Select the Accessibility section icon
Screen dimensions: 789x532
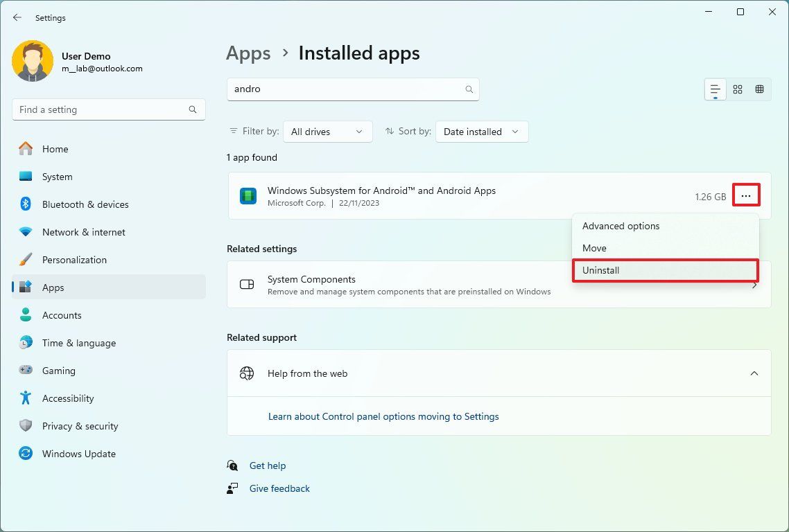pyautogui.click(x=26, y=398)
